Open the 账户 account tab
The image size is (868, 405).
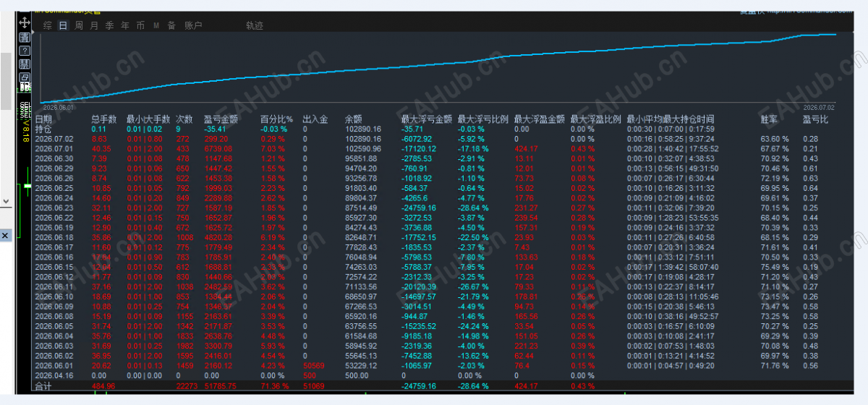pyautogui.click(x=193, y=25)
